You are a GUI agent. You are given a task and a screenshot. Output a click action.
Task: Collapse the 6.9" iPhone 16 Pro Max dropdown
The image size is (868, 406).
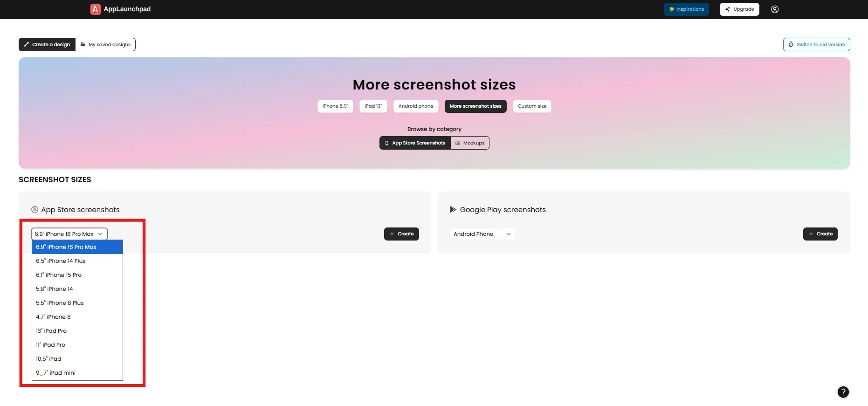pos(69,234)
